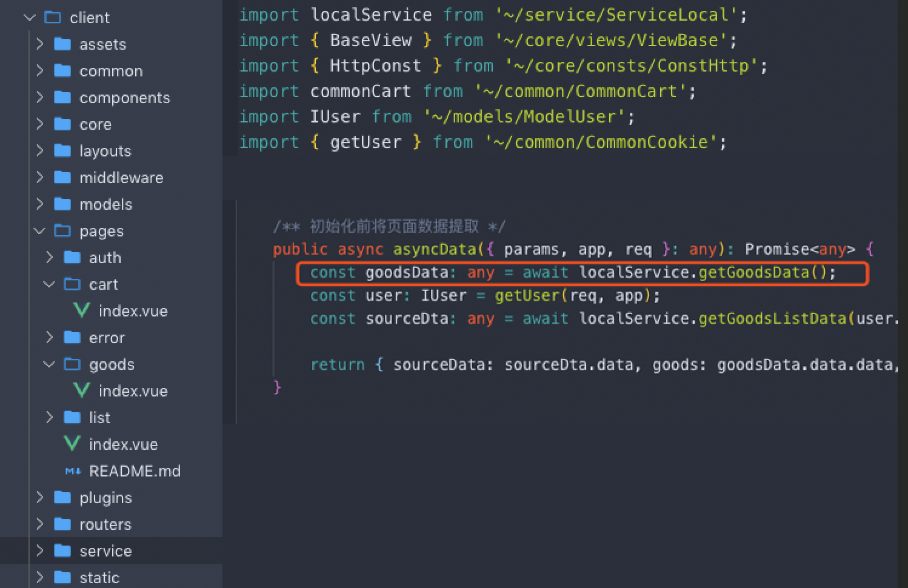Click the error folder icon
The image size is (908, 588).
(x=72, y=337)
